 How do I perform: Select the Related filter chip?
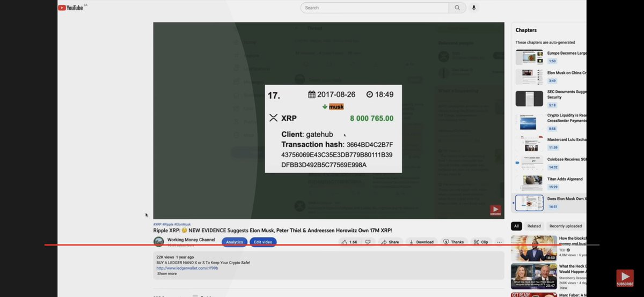534,226
